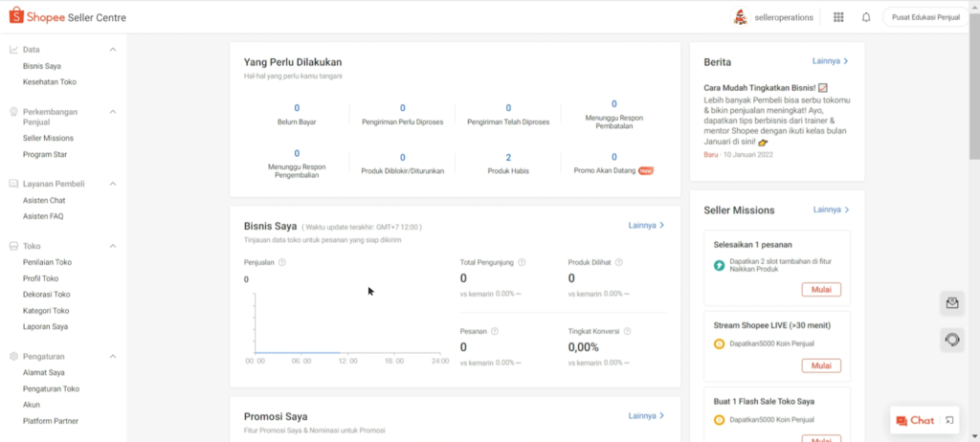This screenshot has height=442, width=980.
Task: Click the Pengaturan gear icon
Action: [x=13, y=356]
